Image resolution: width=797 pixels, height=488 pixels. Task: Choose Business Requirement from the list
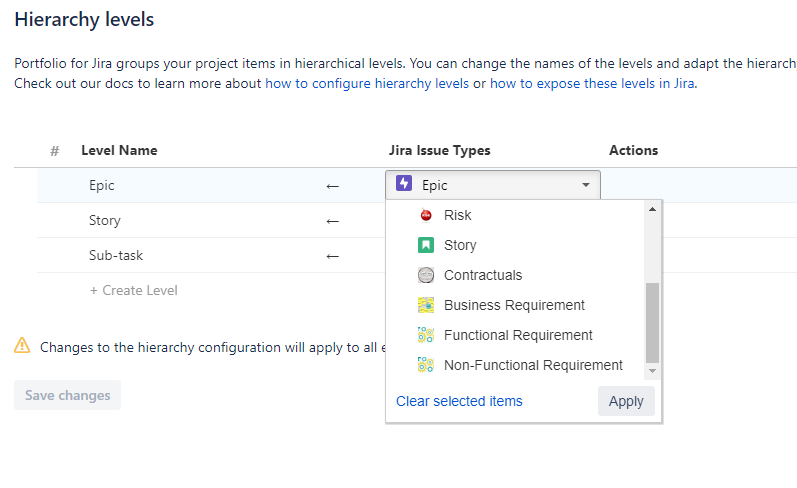point(514,305)
